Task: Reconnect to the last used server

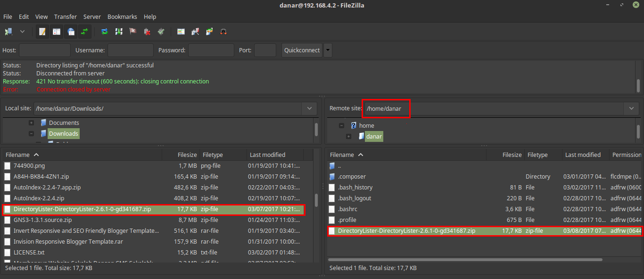Action: pos(161,32)
